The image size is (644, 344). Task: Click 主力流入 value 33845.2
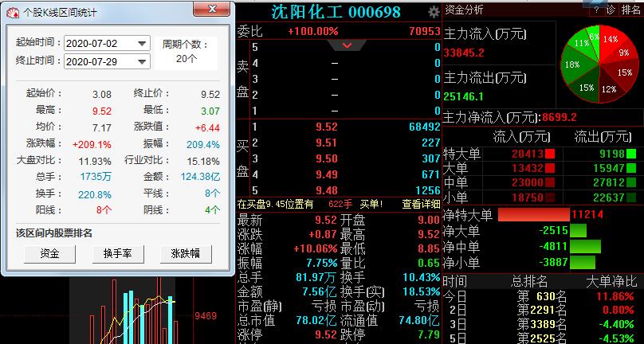point(464,53)
